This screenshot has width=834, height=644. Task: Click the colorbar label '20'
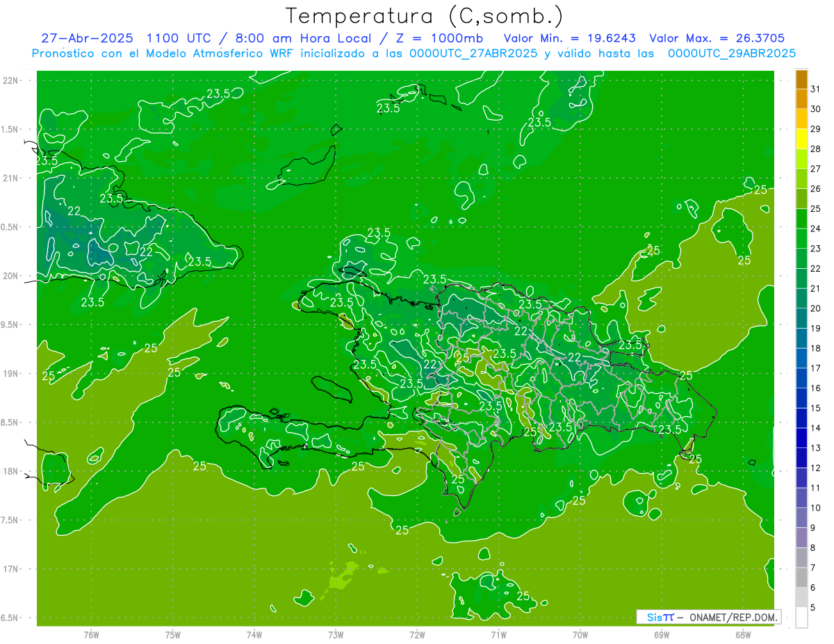pyautogui.click(x=816, y=308)
